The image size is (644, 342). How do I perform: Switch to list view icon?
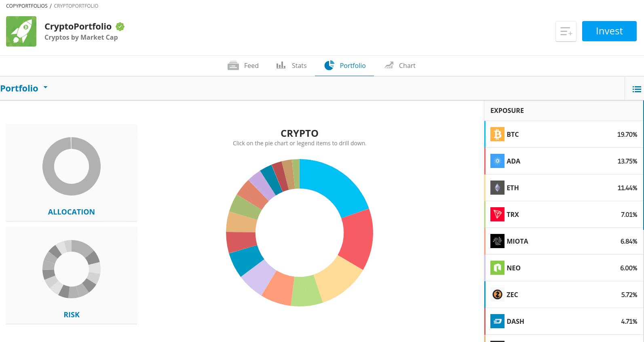[x=637, y=89]
